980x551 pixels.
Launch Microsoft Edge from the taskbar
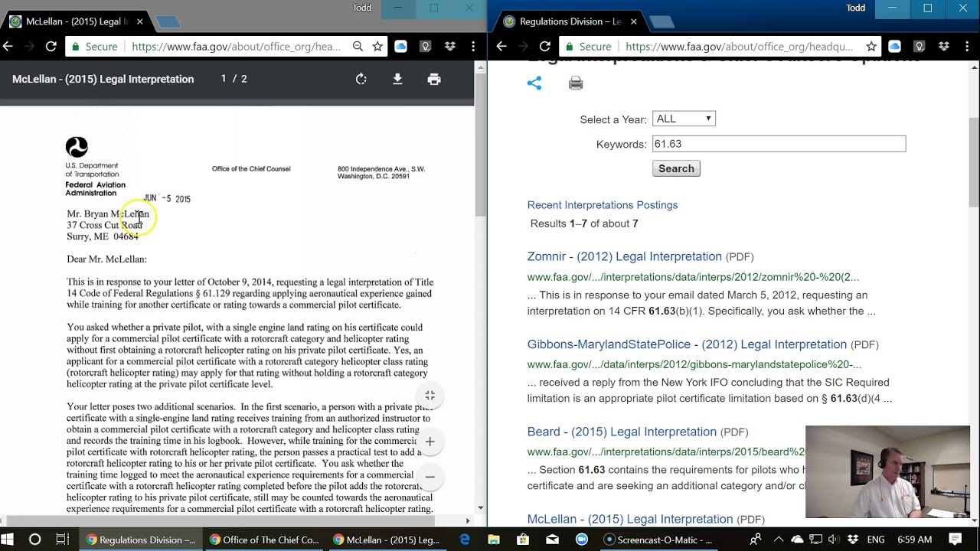click(x=465, y=540)
